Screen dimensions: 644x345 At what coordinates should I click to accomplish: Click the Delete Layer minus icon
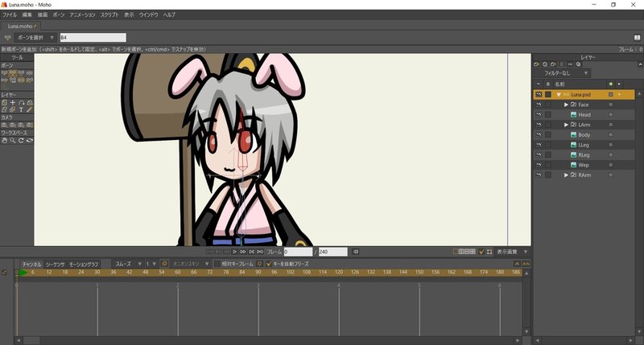(570, 64)
